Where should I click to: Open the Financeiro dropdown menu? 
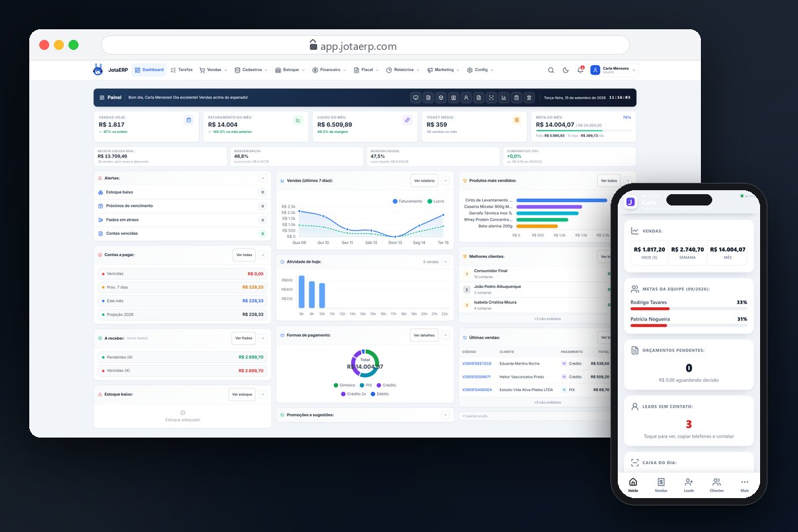pos(329,70)
